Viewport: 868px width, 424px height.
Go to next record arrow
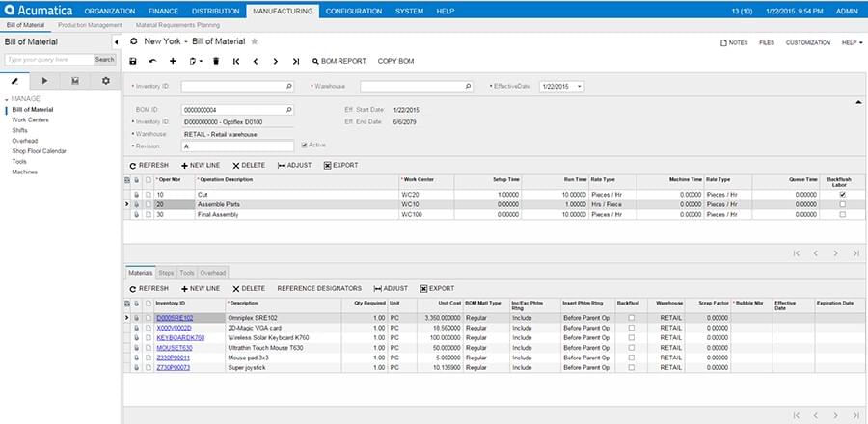tap(276, 62)
